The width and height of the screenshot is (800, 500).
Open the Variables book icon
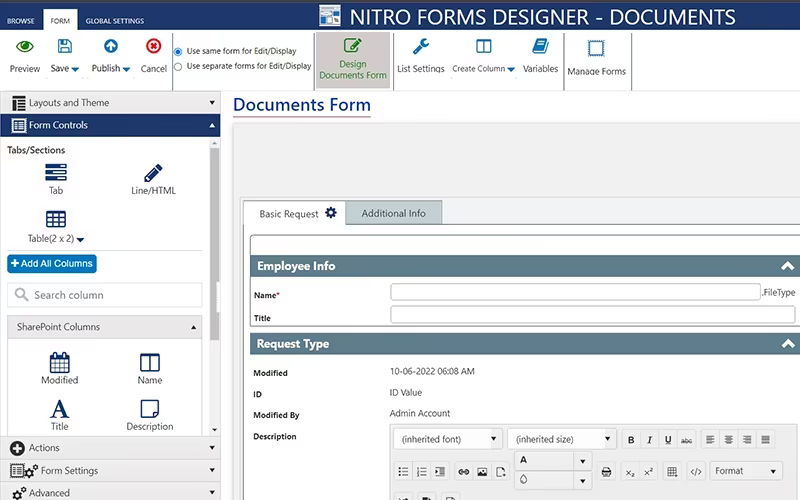tap(540, 46)
